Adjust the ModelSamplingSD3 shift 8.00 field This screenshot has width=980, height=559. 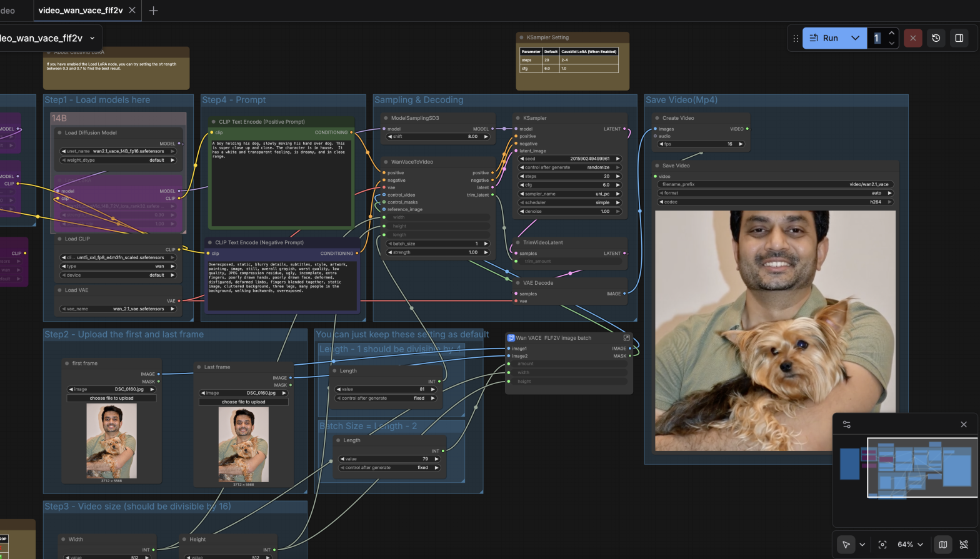pos(437,136)
